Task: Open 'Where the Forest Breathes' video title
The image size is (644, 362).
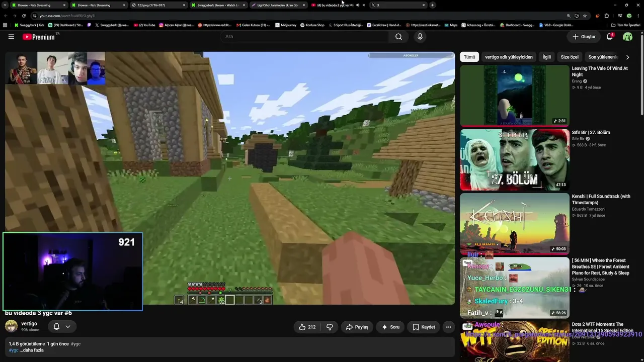Action: [x=601, y=267]
